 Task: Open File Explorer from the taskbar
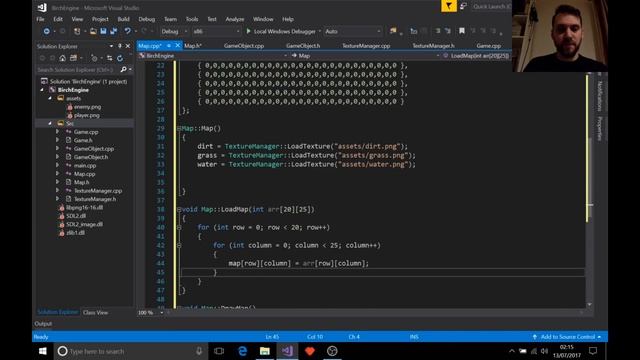(x=265, y=351)
